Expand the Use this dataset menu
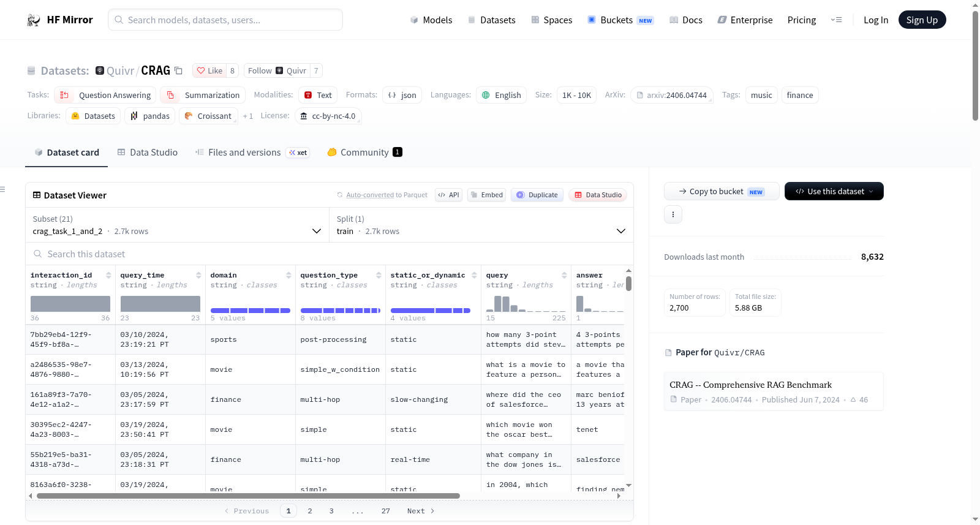This screenshot has width=980, height=525. [834, 191]
